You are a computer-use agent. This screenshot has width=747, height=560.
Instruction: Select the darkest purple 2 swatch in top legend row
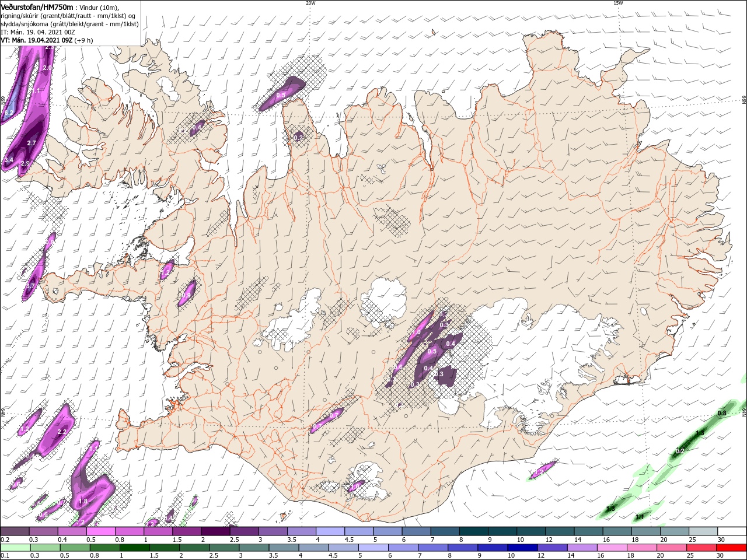[x=215, y=531]
